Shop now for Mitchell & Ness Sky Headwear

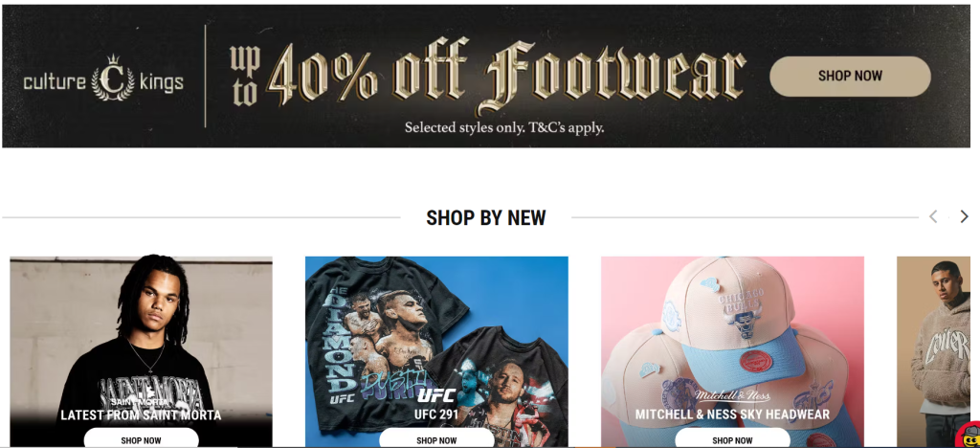tap(732, 440)
